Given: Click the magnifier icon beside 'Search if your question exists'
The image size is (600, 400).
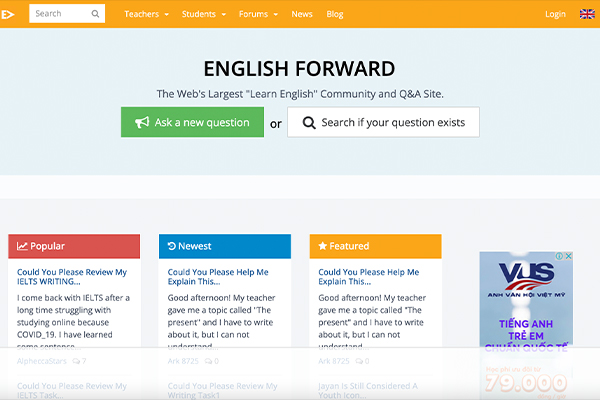Looking at the screenshot, I should coord(309,123).
